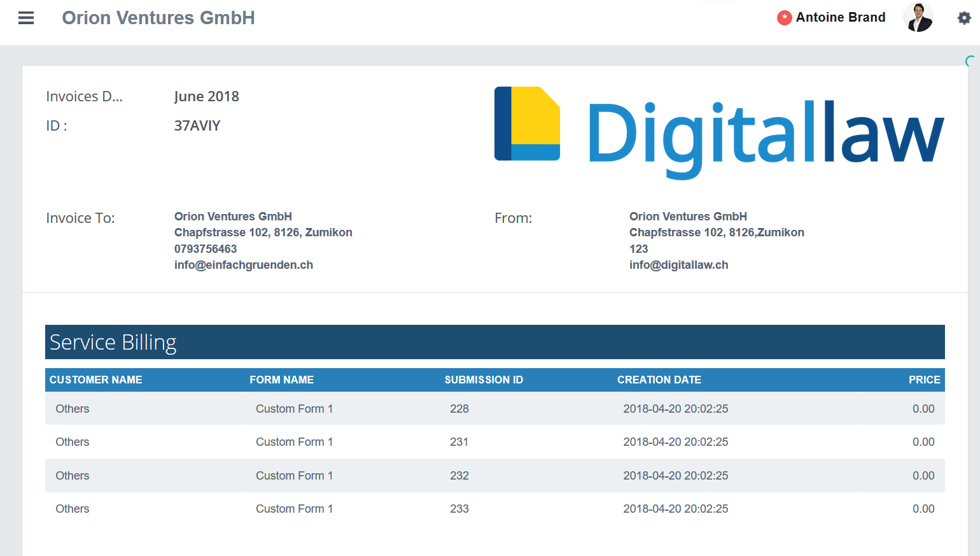Screen dimensions: 980x556
Task: Click the loading spinner below the gear
Action: (x=969, y=61)
